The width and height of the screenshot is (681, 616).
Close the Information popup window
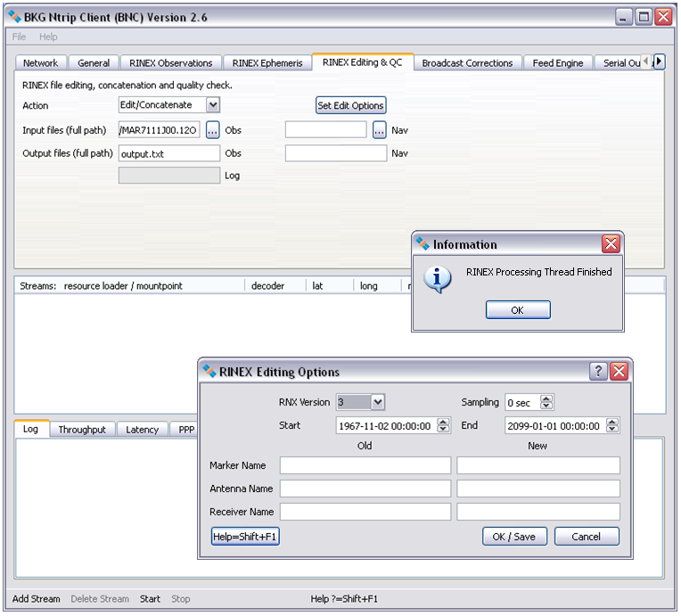(611, 244)
